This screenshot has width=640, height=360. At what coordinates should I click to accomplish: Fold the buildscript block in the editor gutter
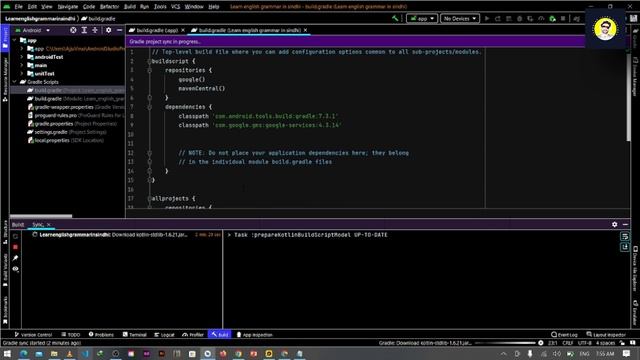[x=149, y=61]
